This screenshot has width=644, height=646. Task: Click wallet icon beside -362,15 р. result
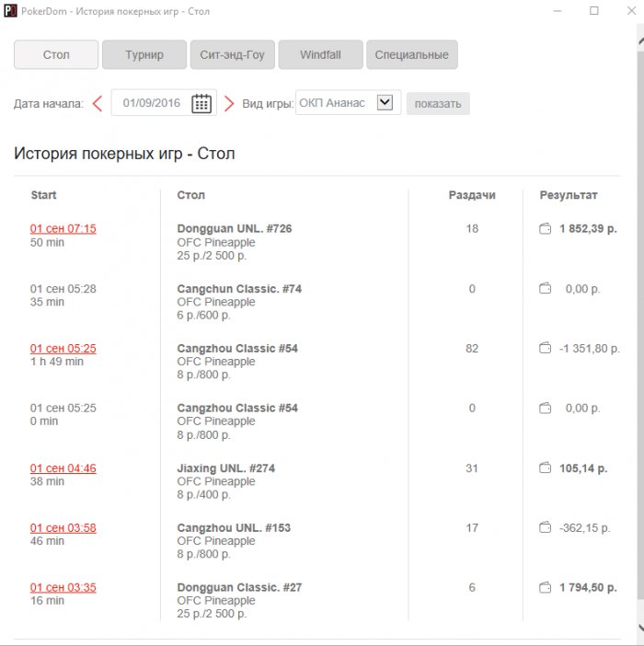pyautogui.click(x=545, y=528)
